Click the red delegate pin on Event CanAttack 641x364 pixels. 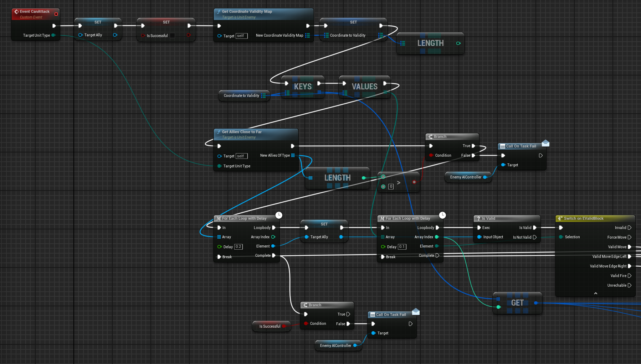(x=56, y=14)
